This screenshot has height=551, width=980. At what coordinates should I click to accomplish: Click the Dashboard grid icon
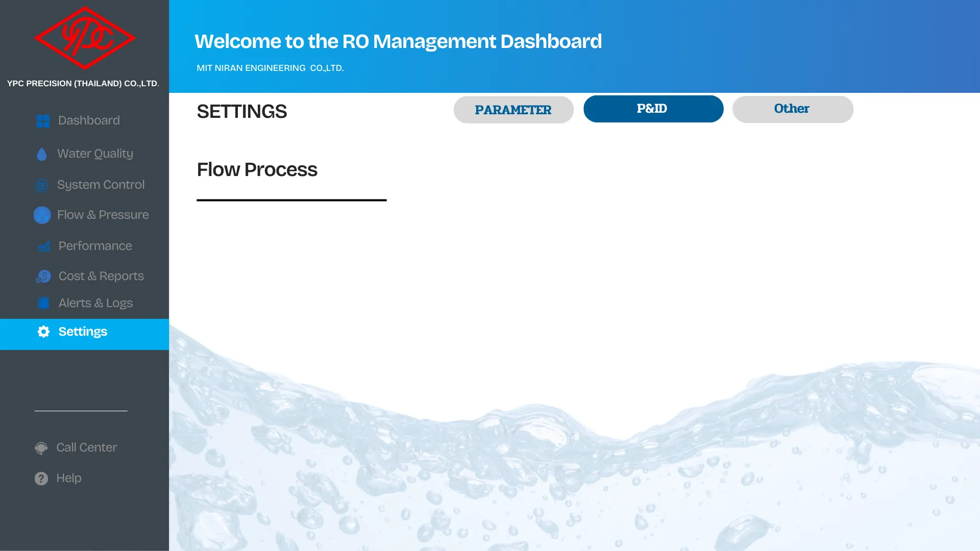click(43, 121)
